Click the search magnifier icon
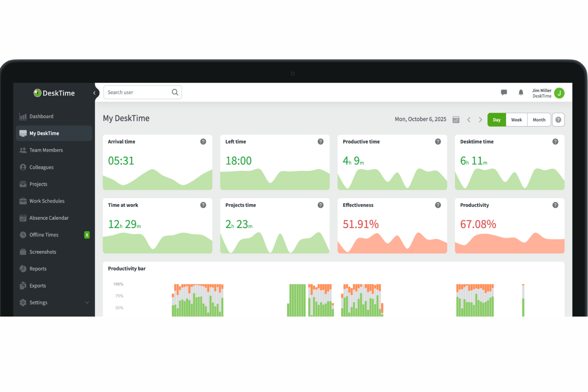 (175, 92)
